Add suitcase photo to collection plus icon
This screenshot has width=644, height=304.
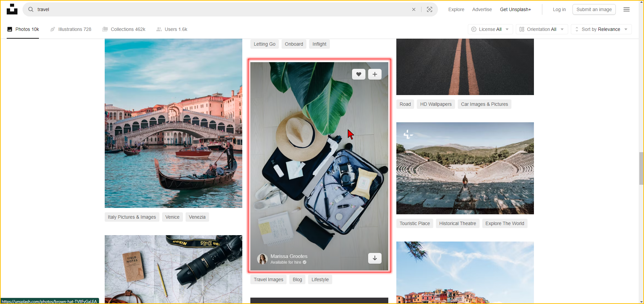click(375, 74)
